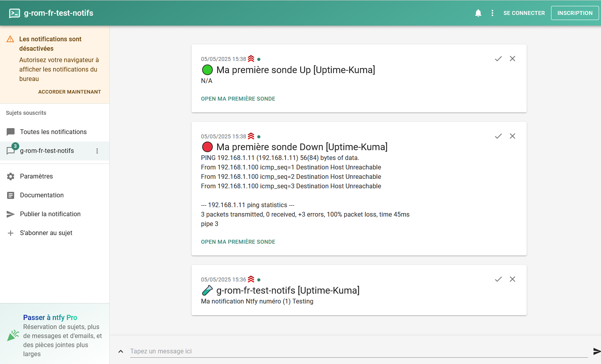Click the 'Les notifications sont désactivées' warning text
The width and height of the screenshot is (601, 364).
(50, 44)
